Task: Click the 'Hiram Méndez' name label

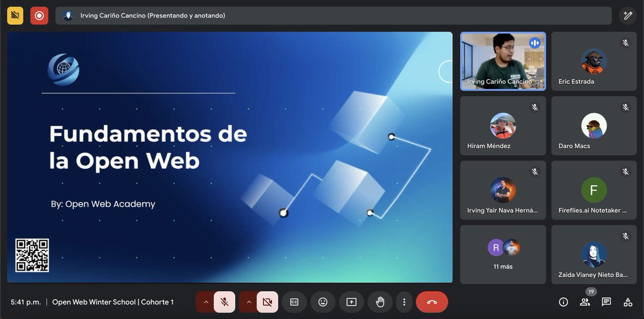Action: tap(489, 146)
